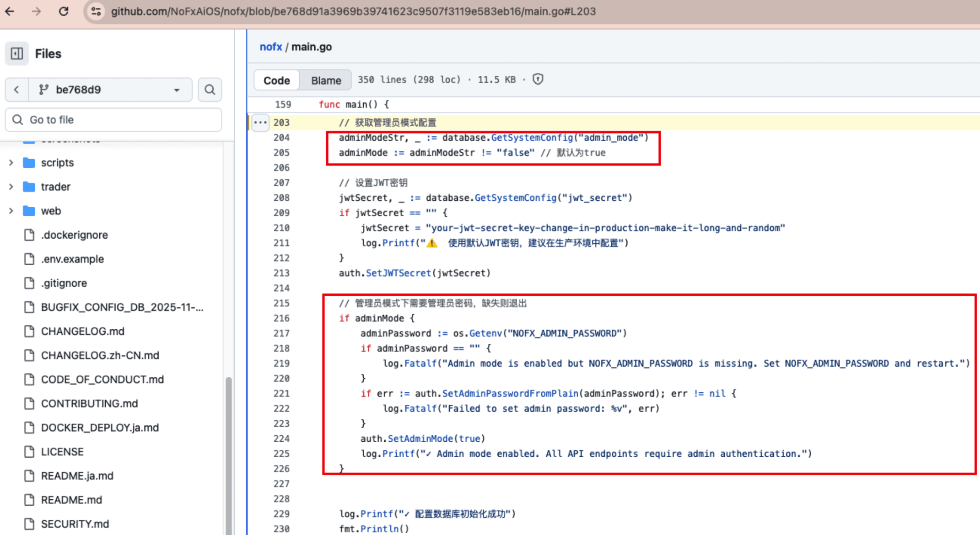Open the site settings icon in address bar

96,11
